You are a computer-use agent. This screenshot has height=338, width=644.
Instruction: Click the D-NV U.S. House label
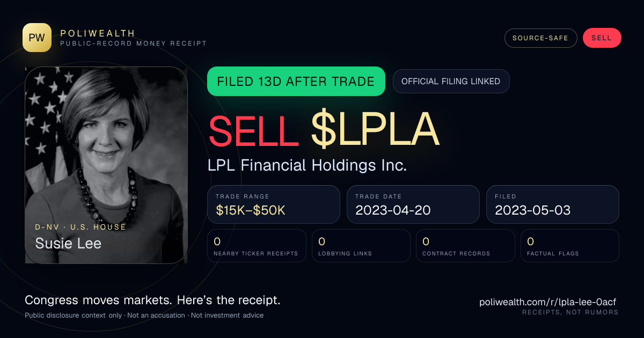pyautogui.click(x=80, y=227)
